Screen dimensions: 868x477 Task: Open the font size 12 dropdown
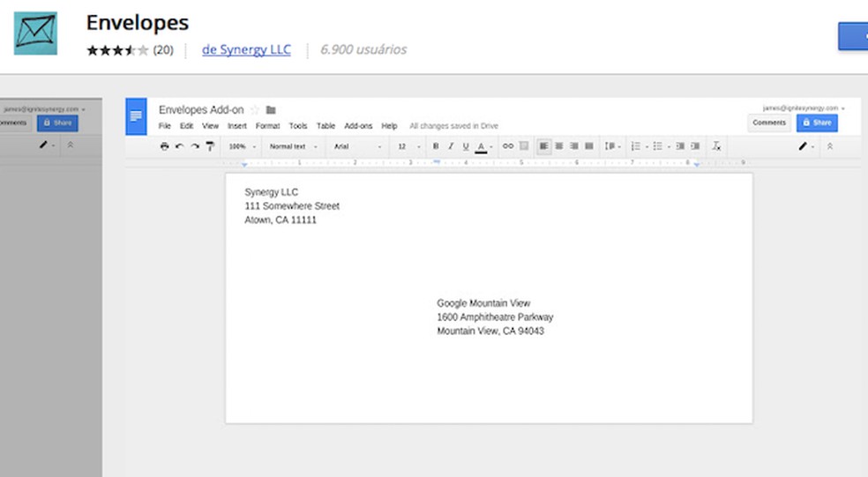(x=409, y=146)
